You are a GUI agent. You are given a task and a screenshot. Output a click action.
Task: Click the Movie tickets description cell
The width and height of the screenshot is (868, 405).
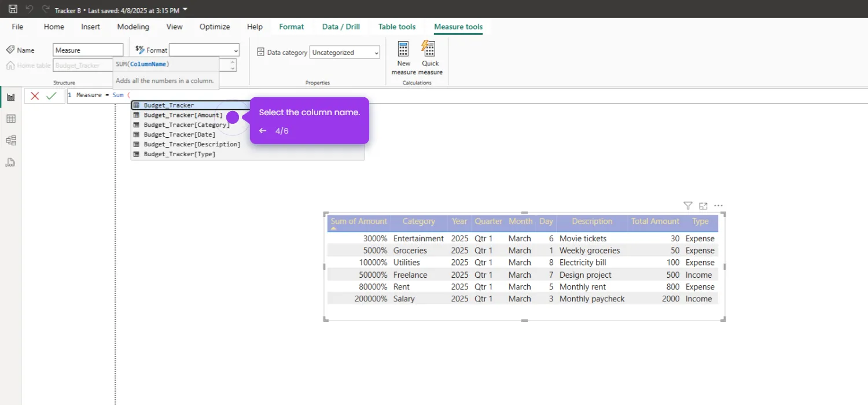583,238
